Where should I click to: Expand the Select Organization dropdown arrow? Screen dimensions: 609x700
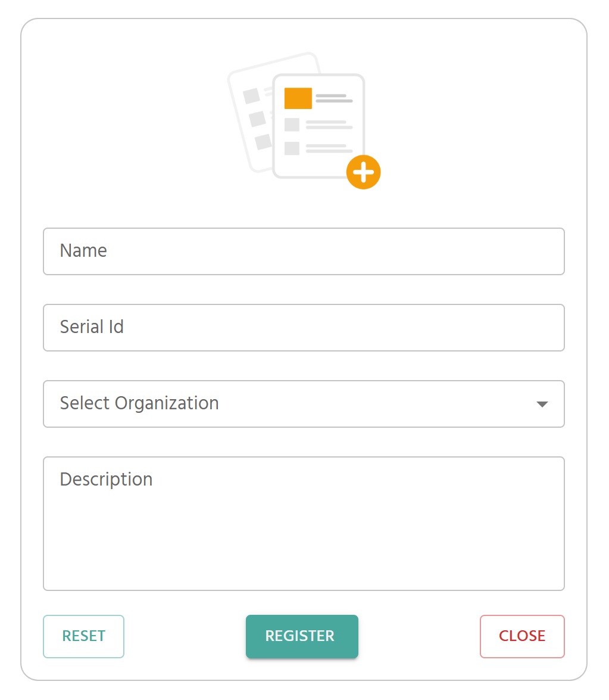pyautogui.click(x=542, y=405)
